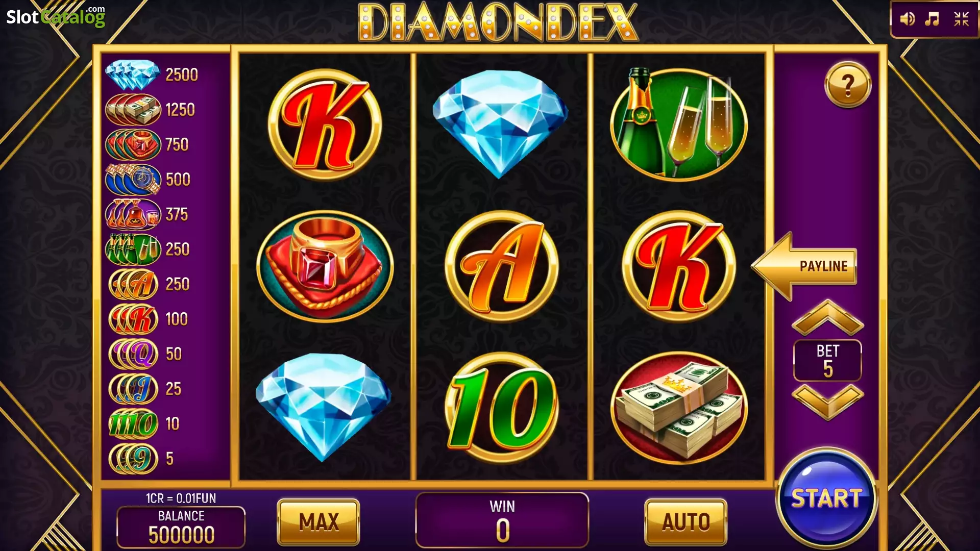Click the golden PAYLINE arrow
Screen dimensions: 980x551
pos(804,266)
